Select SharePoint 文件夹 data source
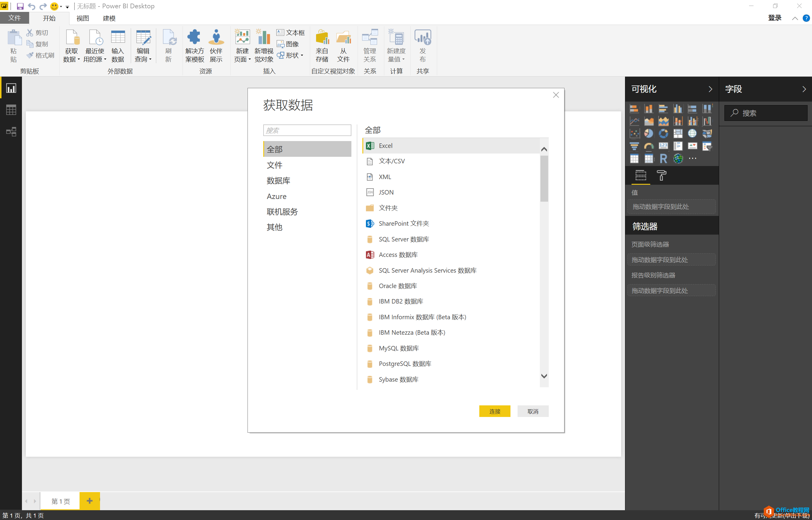The image size is (812, 520). tap(451, 224)
